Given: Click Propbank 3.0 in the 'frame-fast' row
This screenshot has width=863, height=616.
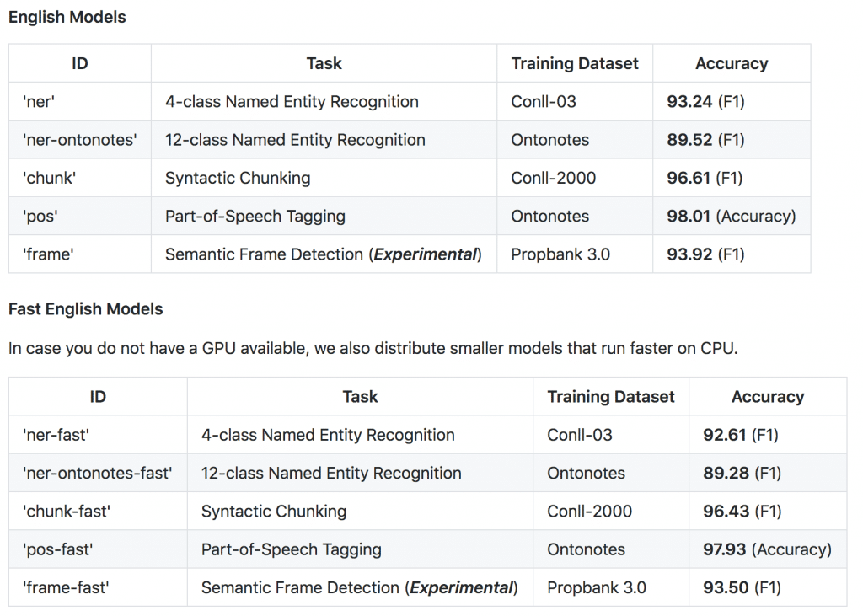Looking at the screenshot, I should (x=597, y=587).
